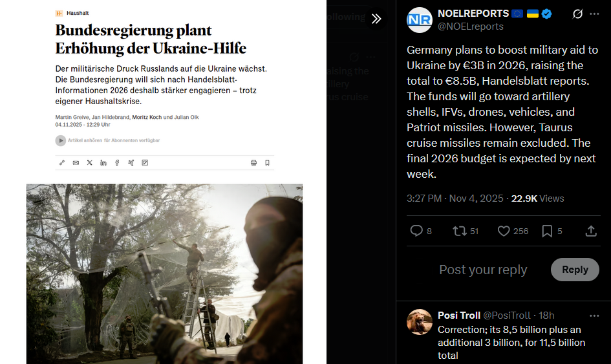Open the article photo of soldiers under netting

tap(164, 274)
